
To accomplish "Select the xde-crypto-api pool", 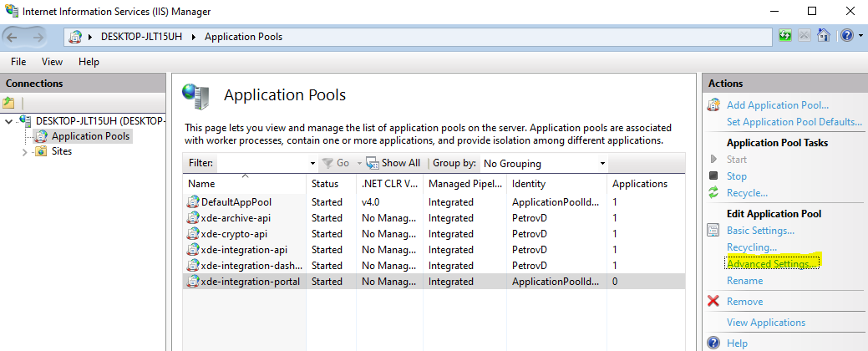I will click(x=434, y=234).
